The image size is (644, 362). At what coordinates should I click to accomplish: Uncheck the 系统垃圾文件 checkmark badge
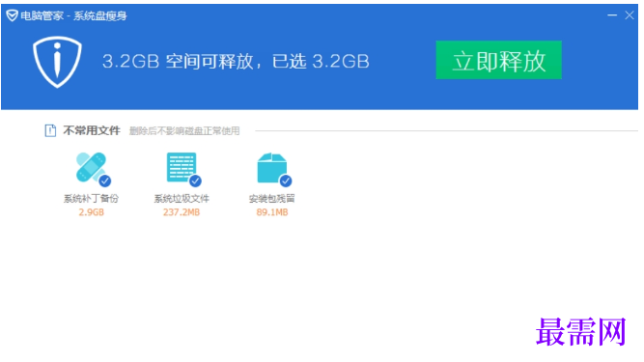[195, 181]
